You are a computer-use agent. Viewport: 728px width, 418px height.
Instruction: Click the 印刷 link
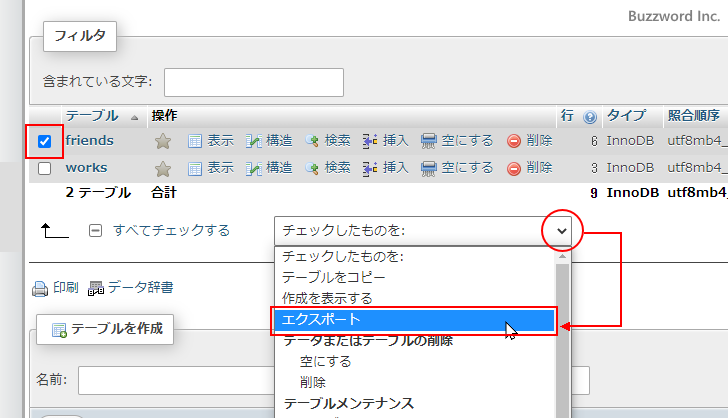pos(65,287)
